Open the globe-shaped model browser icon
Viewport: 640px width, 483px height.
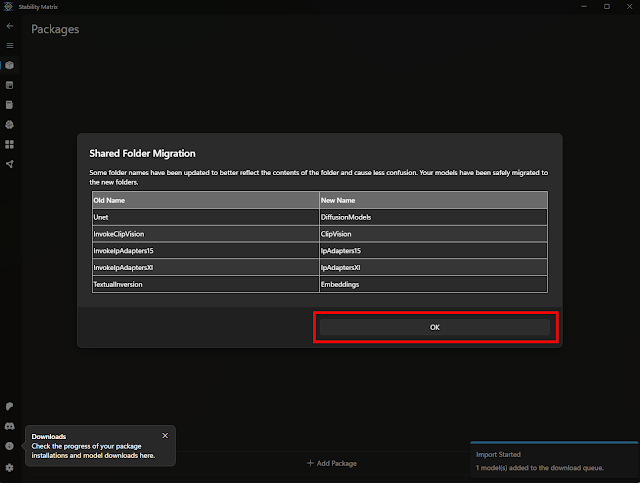tap(10, 125)
